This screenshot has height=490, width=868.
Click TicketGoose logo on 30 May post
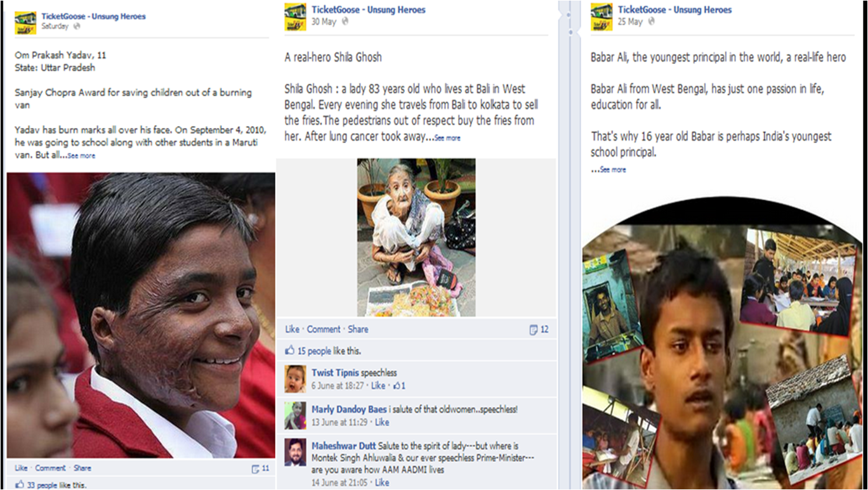tap(295, 16)
